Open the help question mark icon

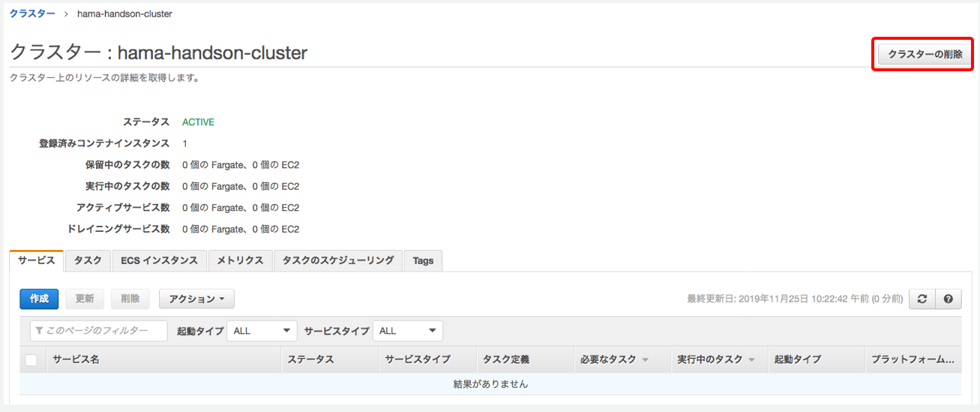(x=949, y=299)
